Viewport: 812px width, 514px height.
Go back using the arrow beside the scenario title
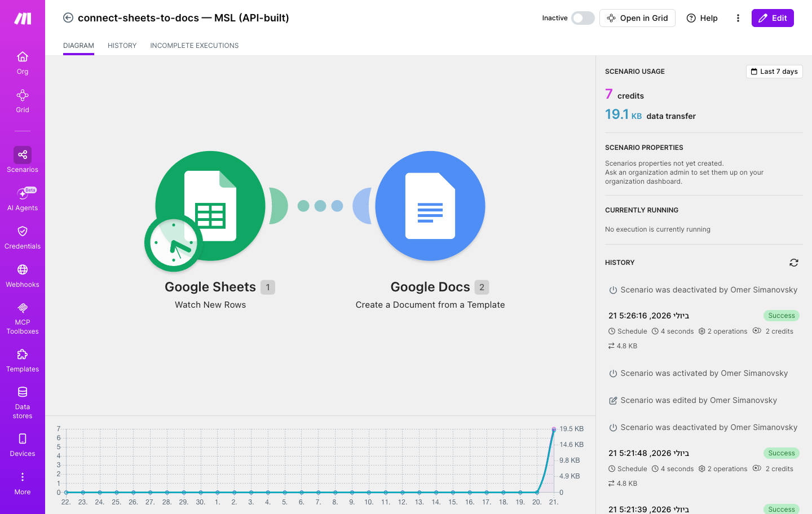(68, 17)
